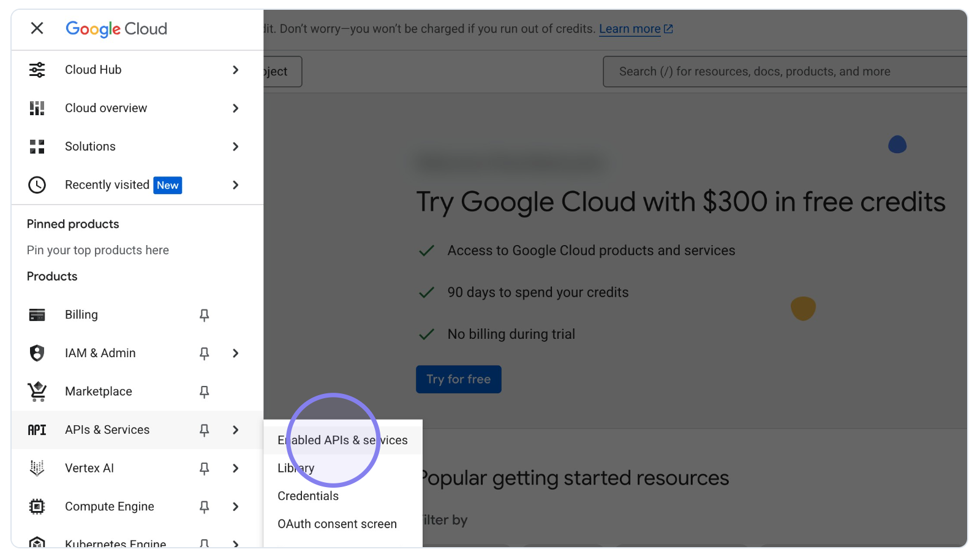980x560 pixels.
Task: Select the APIs & Services API icon
Action: click(x=37, y=429)
